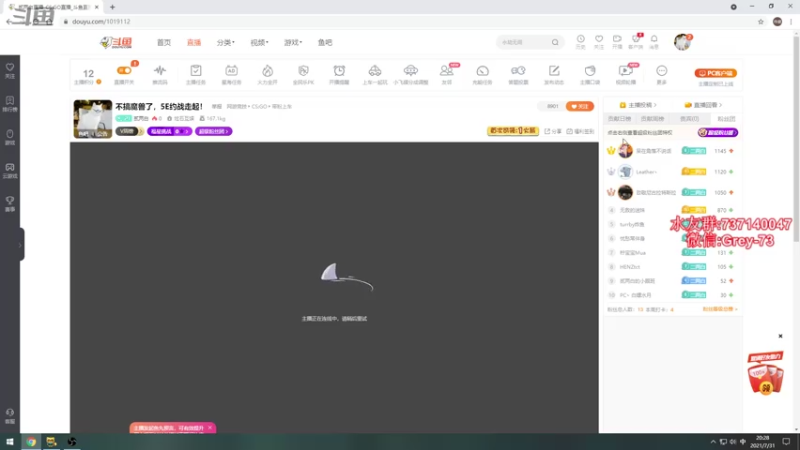The width and height of the screenshot is (800, 450).
Task: Click the yellow 0 anchor wish banner
Action: pyautogui.click(x=513, y=131)
